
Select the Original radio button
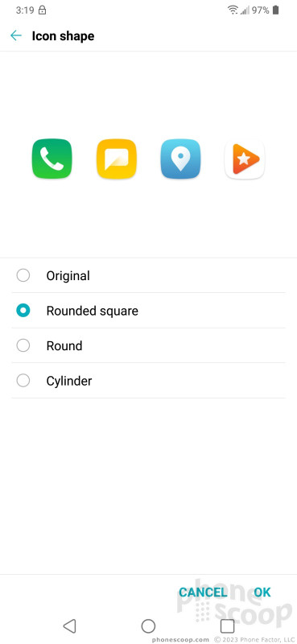coord(23,275)
